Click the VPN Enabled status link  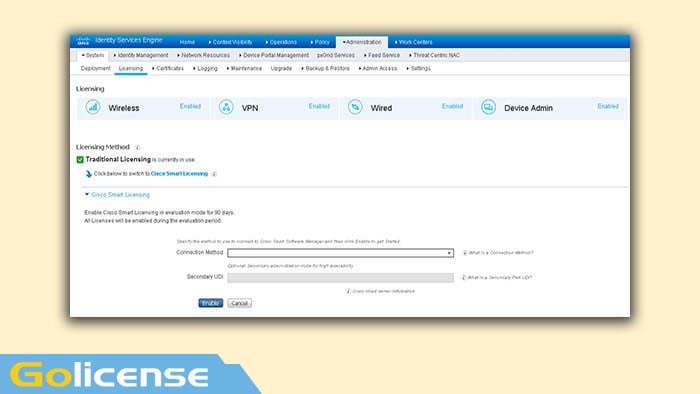click(x=319, y=106)
